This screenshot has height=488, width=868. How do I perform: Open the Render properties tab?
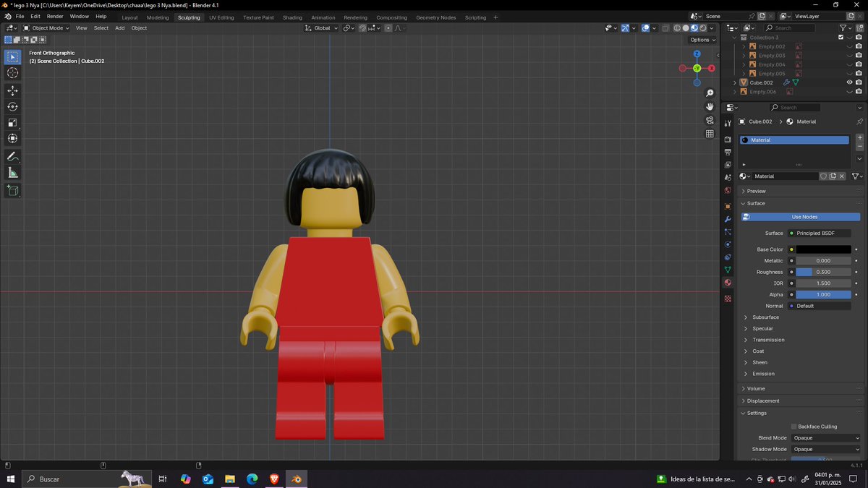point(728,140)
